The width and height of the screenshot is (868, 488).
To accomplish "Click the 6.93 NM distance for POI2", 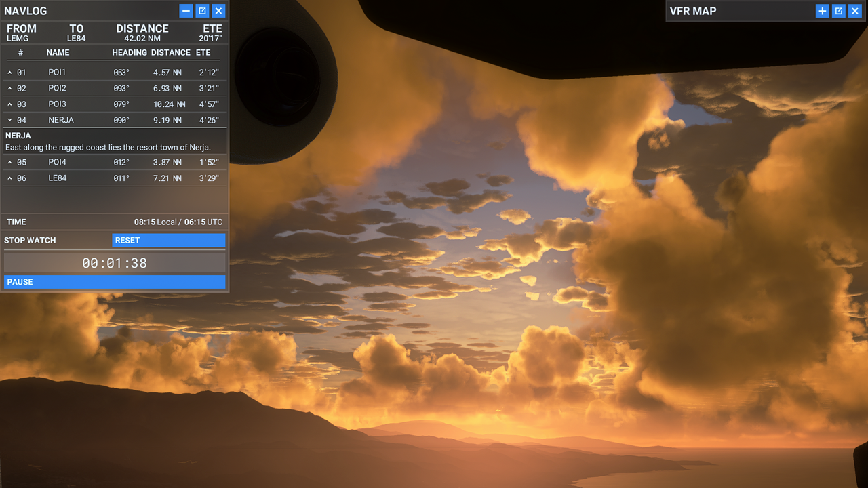I will 167,88.
